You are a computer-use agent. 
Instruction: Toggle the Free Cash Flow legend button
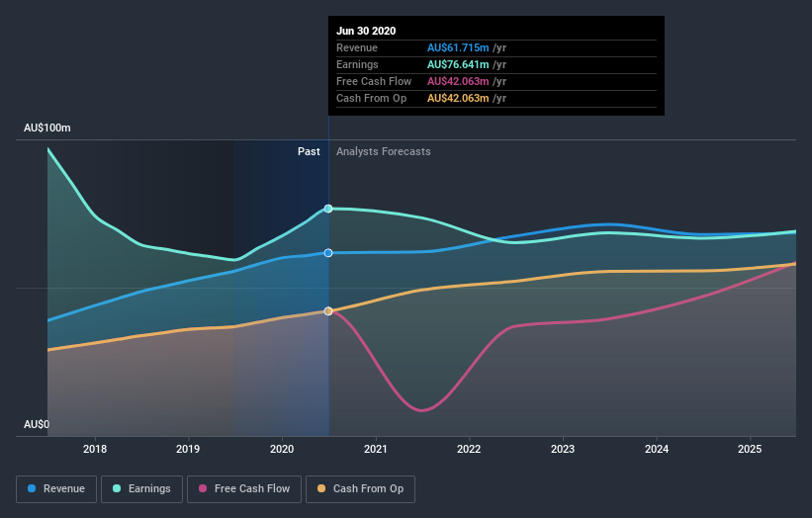pos(244,489)
